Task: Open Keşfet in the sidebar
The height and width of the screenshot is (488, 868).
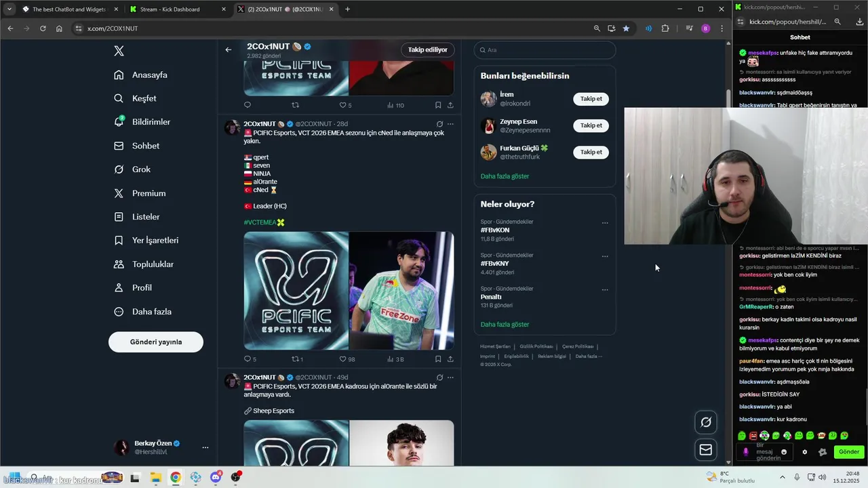Action: 136,98
